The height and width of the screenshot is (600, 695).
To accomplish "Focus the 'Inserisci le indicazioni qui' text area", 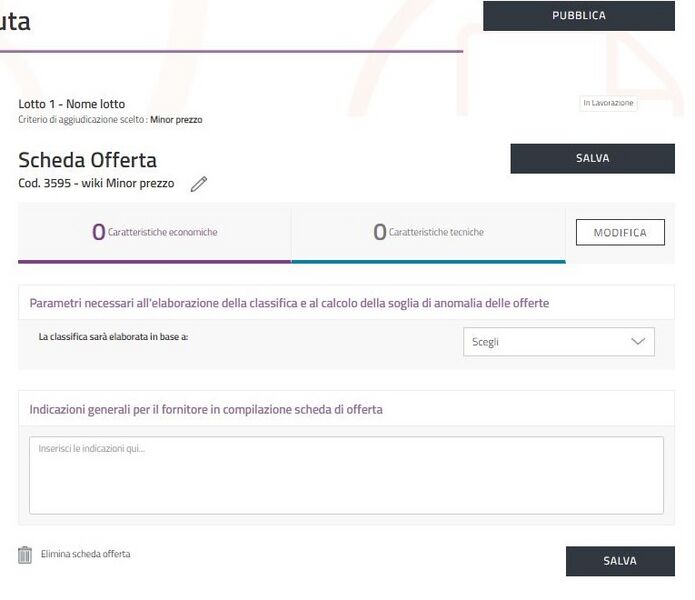I will point(345,475).
